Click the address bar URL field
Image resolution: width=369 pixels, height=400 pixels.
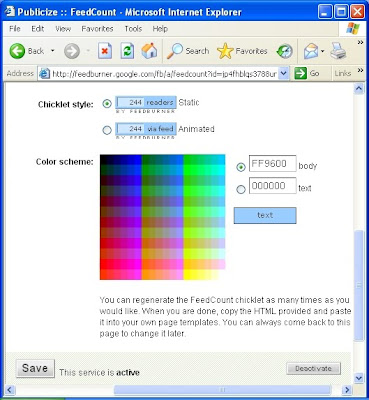165,74
